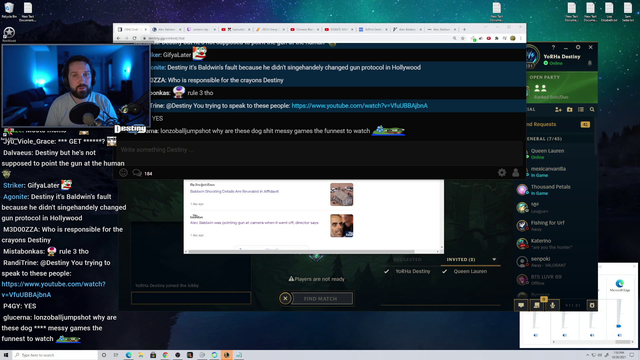Open browser profile avatar
Image resolution: width=640 pixels, height=360 pixels.
pyautogui.click(x=513, y=38)
